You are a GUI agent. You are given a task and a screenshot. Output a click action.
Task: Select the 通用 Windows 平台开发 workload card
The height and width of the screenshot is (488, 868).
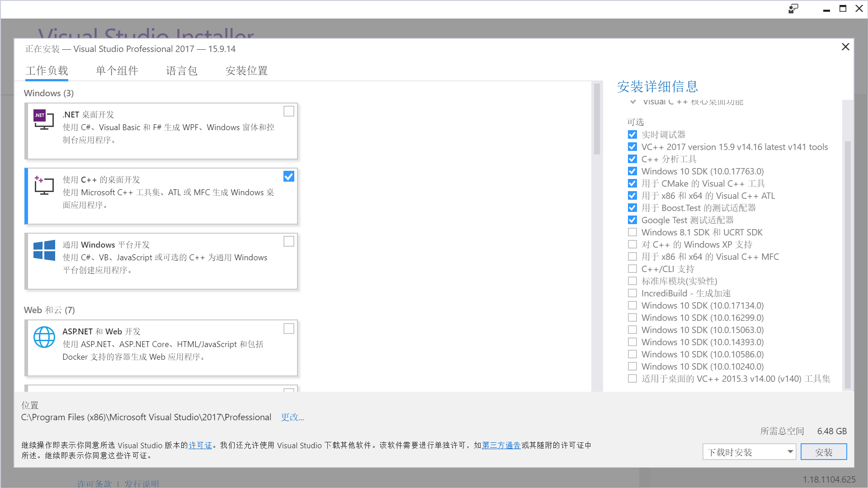161,261
